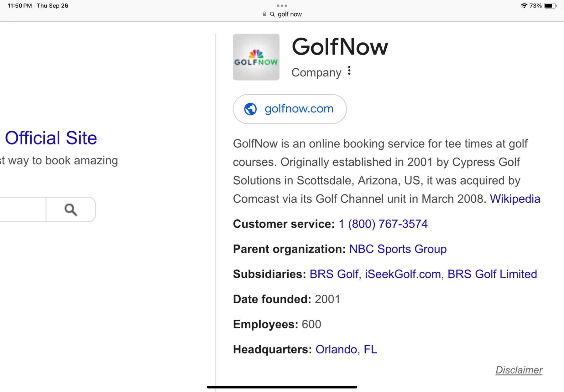Open the Official Site result heading
This screenshot has height=392, width=564.
coord(51,138)
